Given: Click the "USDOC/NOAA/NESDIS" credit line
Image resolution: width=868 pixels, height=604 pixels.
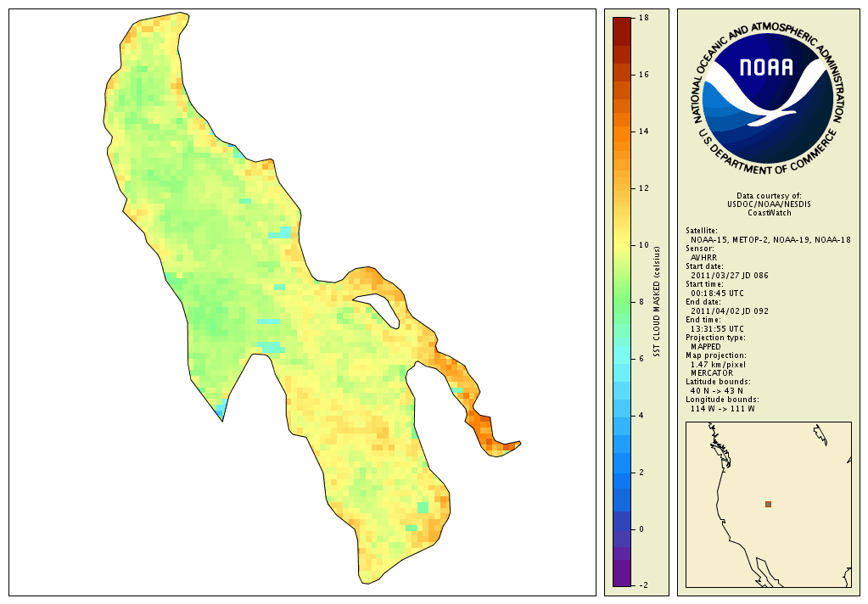Looking at the screenshot, I should pyautogui.click(x=769, y=204).
